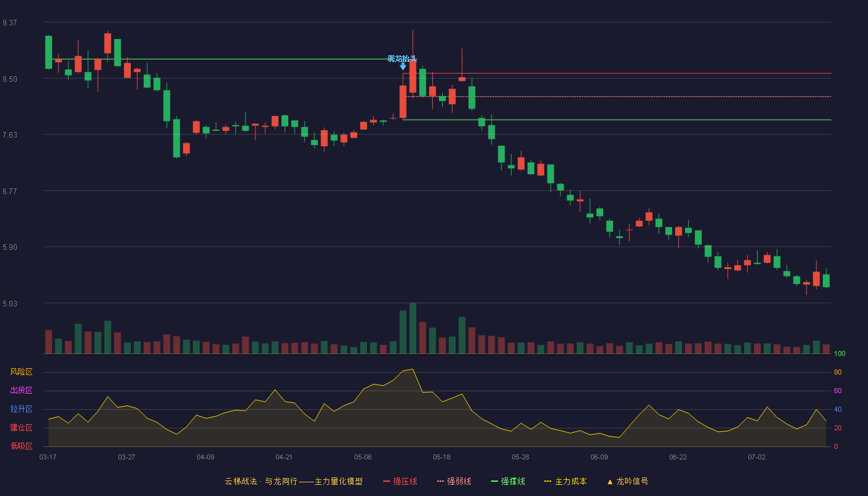Click the 05-18 date label
This screenshot has height=496, width=868.
pyautogui.click(x=441, y=457)
